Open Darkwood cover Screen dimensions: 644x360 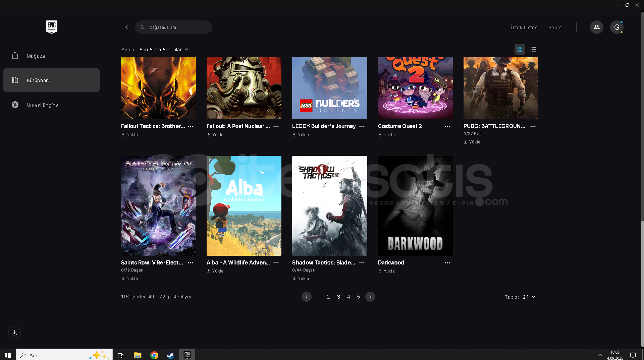tap(415, 206)
